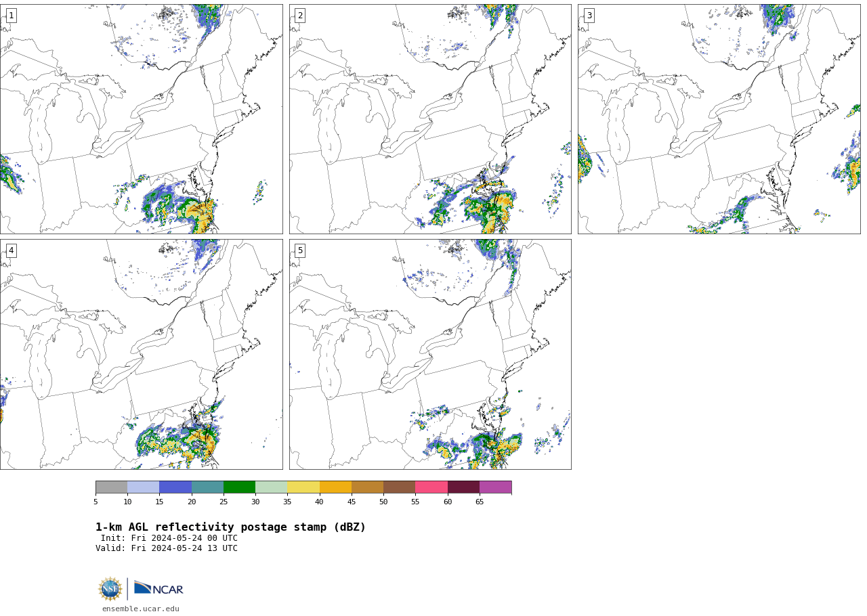Click the yellow 35-40 dBZ swatch
Screen dimensions: 867x616
303,487
